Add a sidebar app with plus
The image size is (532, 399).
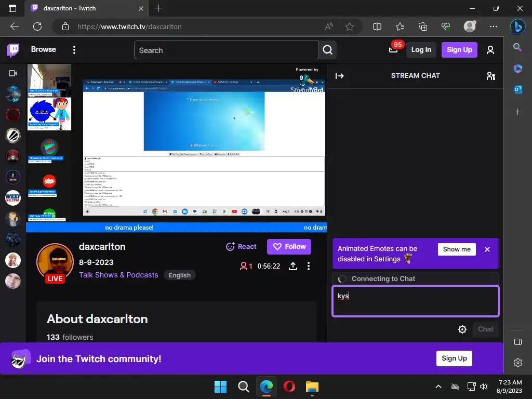[518, 112]
